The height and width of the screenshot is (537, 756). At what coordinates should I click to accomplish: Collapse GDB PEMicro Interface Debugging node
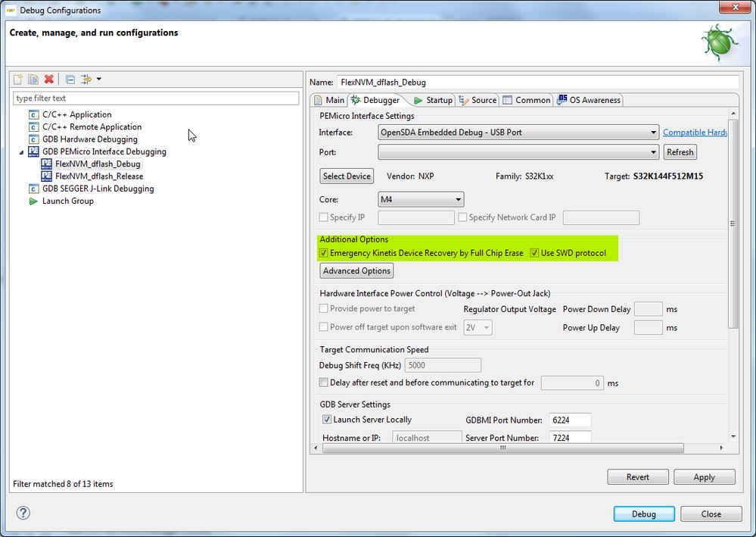pos(21,152)
